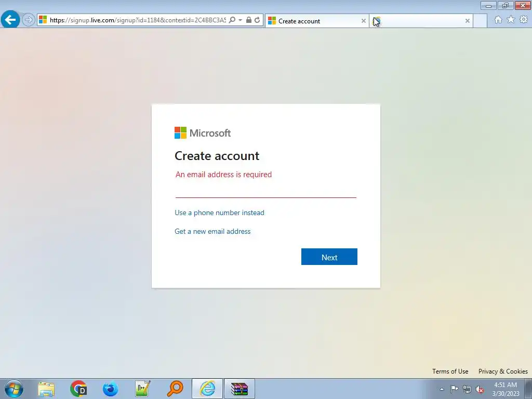
Task: Show hidden tray icons arrow
Action: tap(442, 389)
